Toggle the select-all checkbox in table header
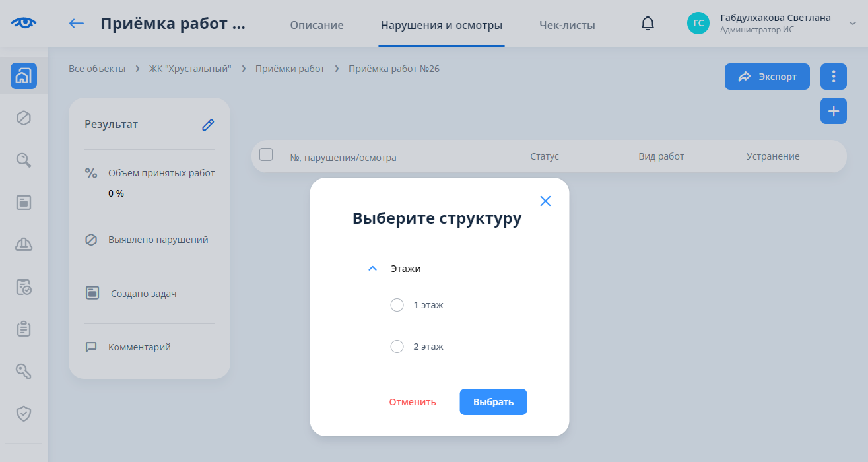 (266, 155)
